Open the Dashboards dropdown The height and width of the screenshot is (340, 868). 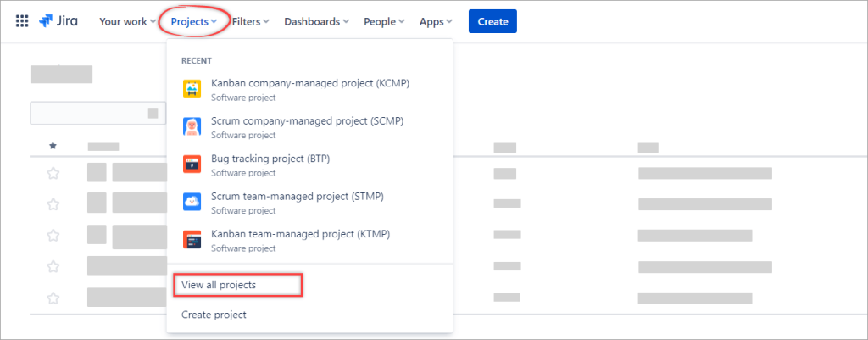(x=317, y=21)
